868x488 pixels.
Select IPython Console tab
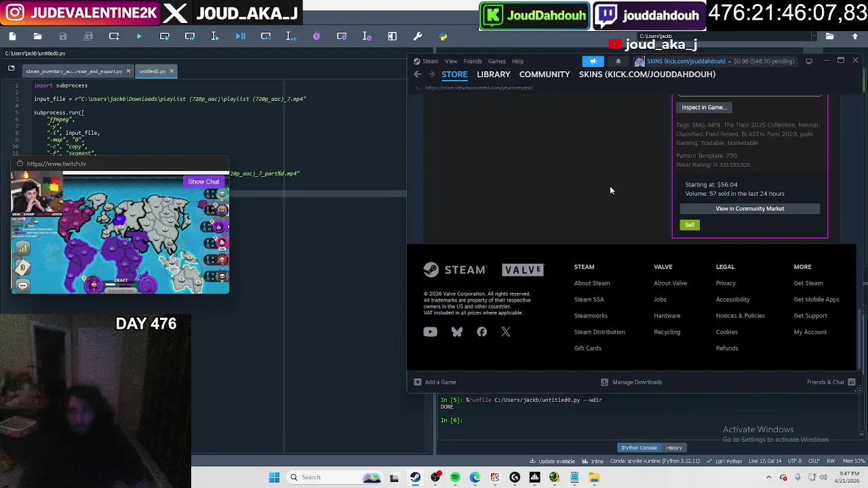[x=639, y=448]
